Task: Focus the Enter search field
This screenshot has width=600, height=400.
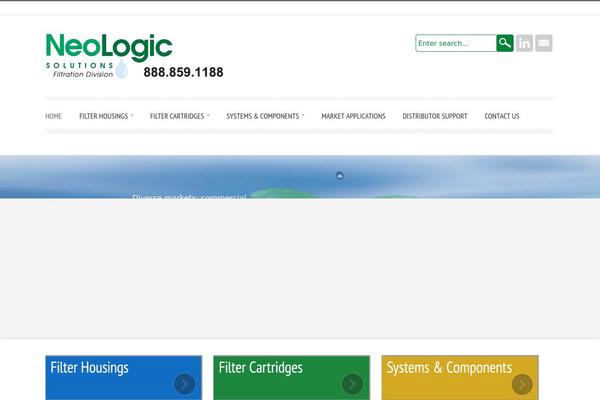Action: 456,43
